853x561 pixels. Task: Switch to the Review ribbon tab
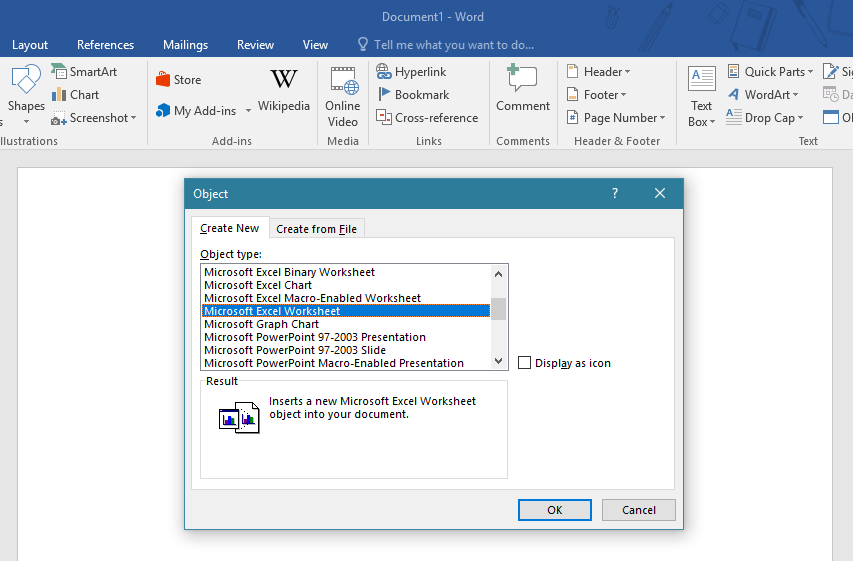[x=255, y=45]
